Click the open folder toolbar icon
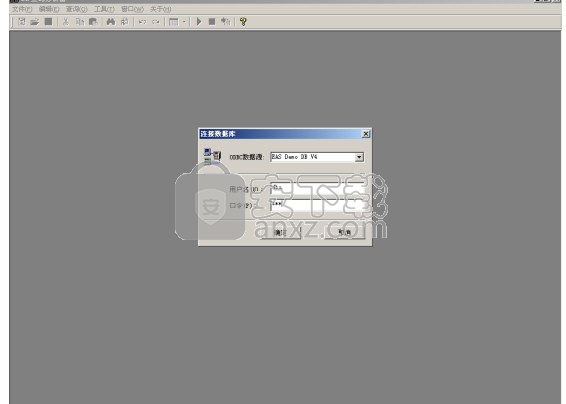 click(x=35, y=22)
